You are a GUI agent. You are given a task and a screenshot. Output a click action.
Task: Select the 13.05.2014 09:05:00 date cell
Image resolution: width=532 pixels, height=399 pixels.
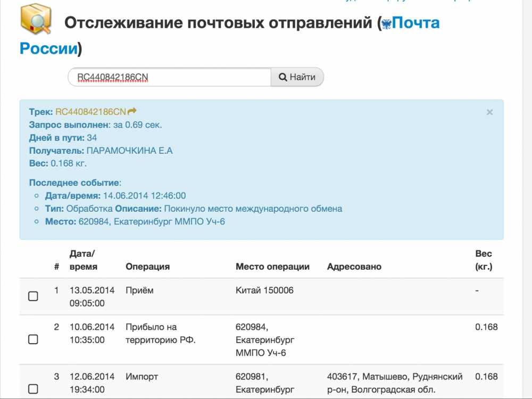(x=92, y=296)
